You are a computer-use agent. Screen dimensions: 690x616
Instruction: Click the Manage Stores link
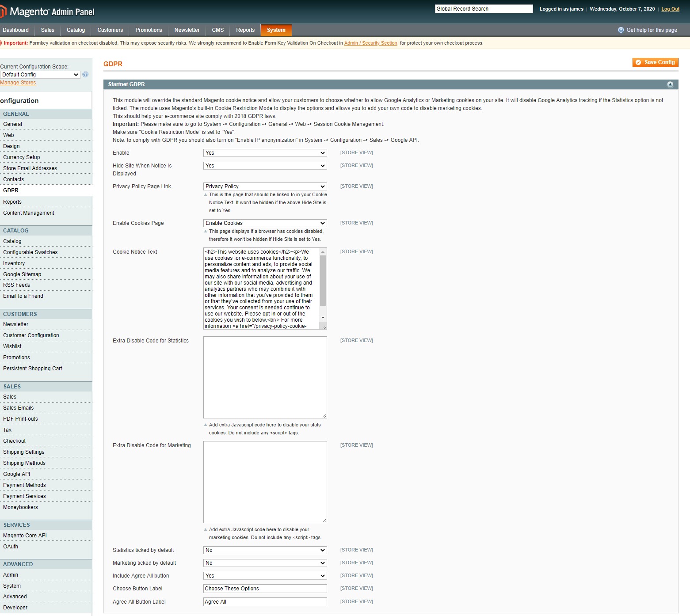click(x=18, y=83)
